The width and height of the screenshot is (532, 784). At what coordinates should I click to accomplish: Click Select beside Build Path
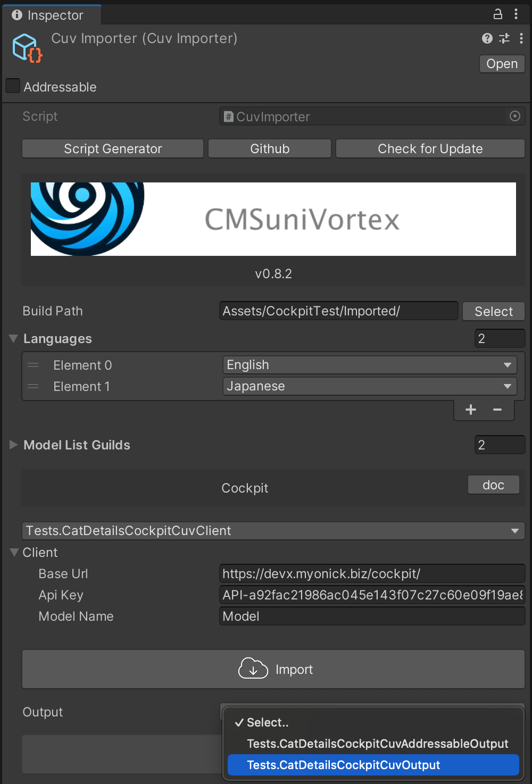pyautogui.click(x=494, y=311)
